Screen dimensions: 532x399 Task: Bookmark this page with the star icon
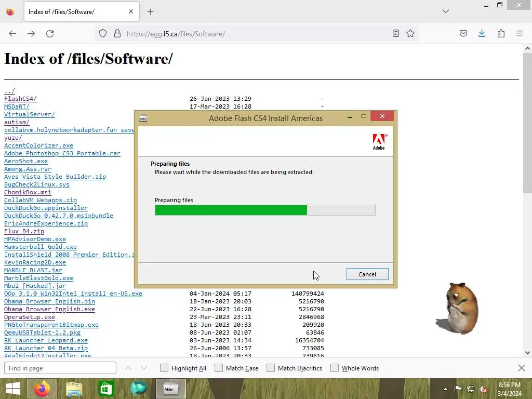[410, 34]
